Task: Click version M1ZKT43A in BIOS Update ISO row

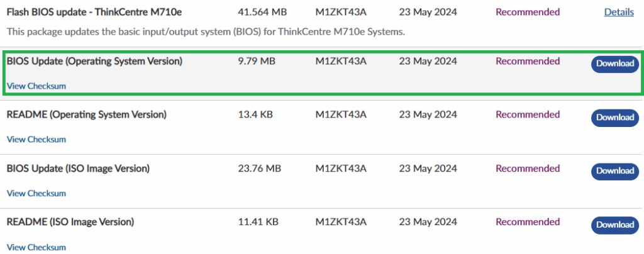Action: tap(341, 168)
